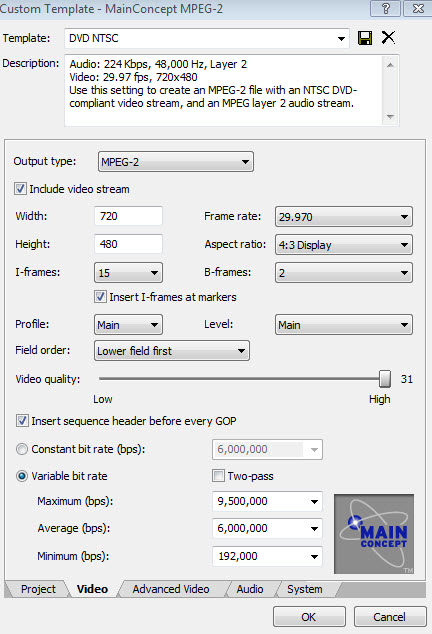Delete the template using the X icon
The height and width of the screenshot is (634, 432).
coord(388,38)
